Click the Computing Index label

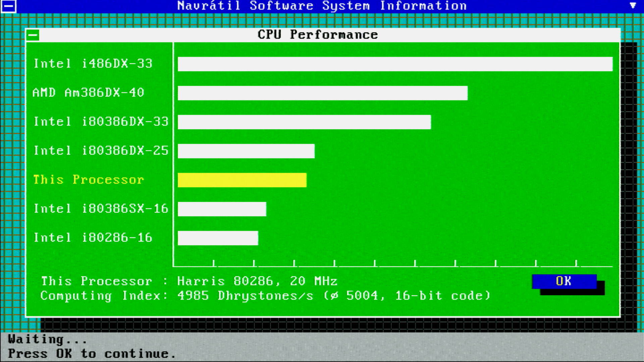tap(104, 296)
